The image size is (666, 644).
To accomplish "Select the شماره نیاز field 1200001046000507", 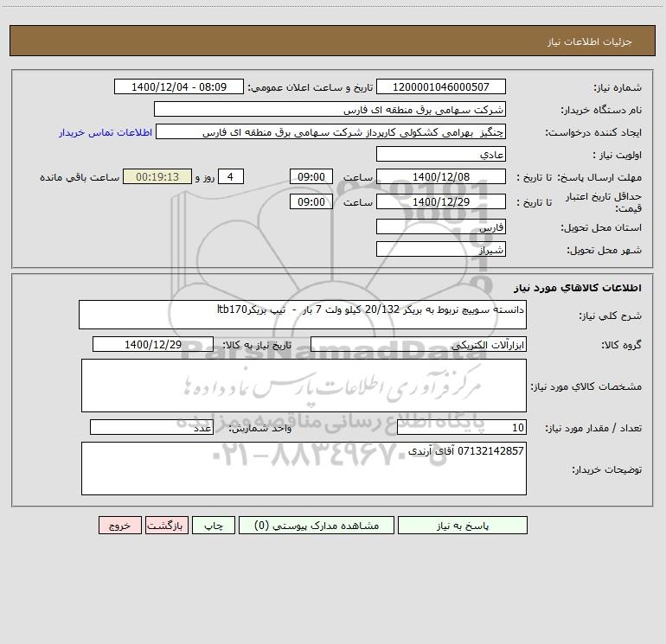I will click(x=441, y=86).
